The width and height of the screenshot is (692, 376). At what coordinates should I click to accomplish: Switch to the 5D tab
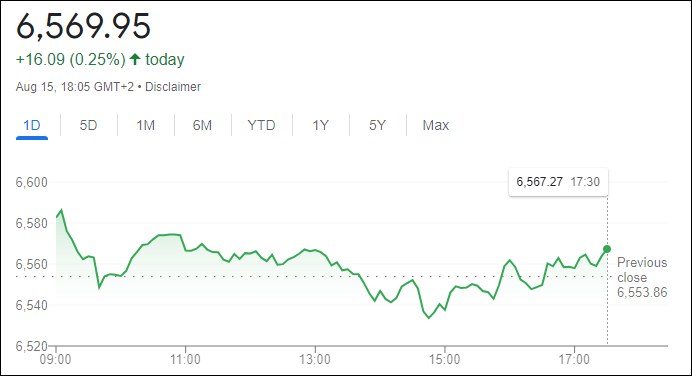point(88,126)
